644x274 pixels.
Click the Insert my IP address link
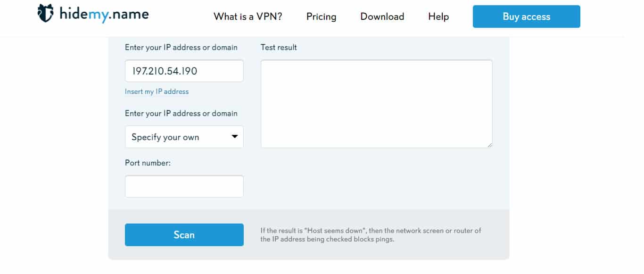[157, 91]
